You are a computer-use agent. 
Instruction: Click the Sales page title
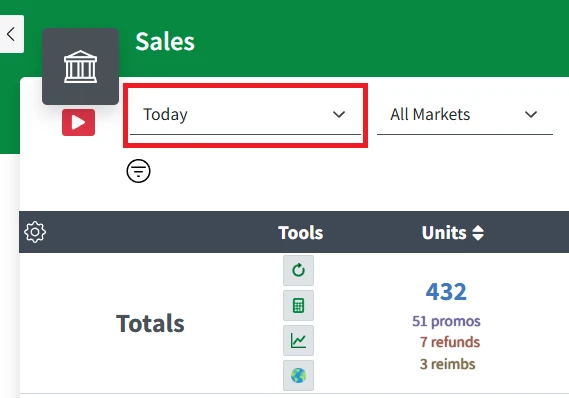[x=165, y=41]
